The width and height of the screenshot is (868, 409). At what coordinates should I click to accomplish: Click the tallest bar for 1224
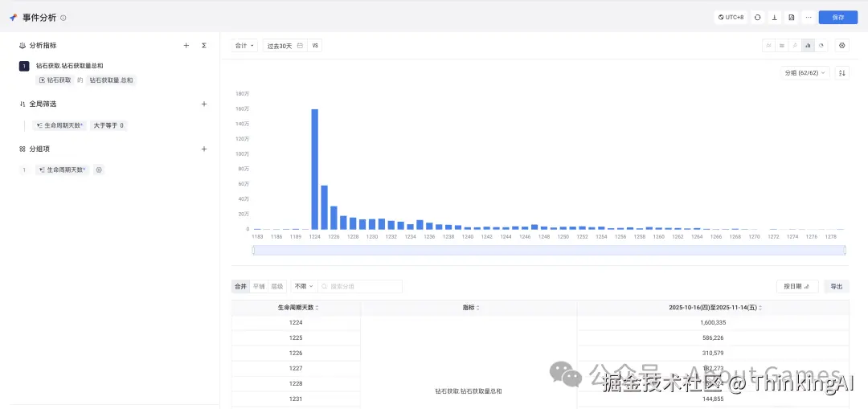tap(314, 169)
